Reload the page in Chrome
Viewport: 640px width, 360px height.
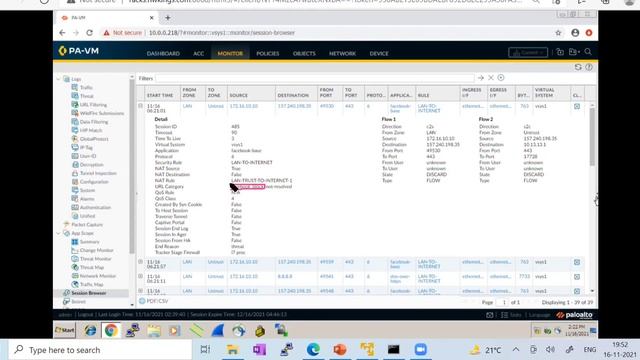point(89,33)
